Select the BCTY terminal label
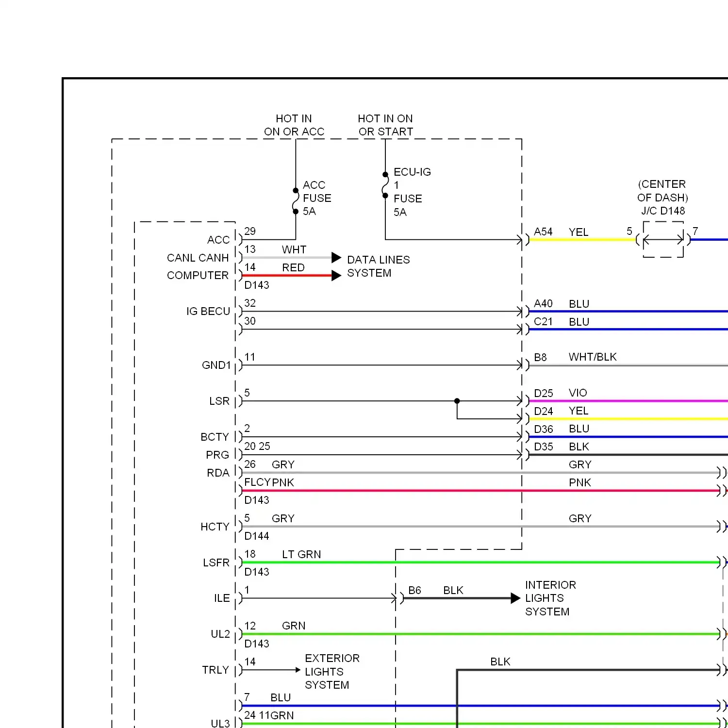 [x=215, y=437]
